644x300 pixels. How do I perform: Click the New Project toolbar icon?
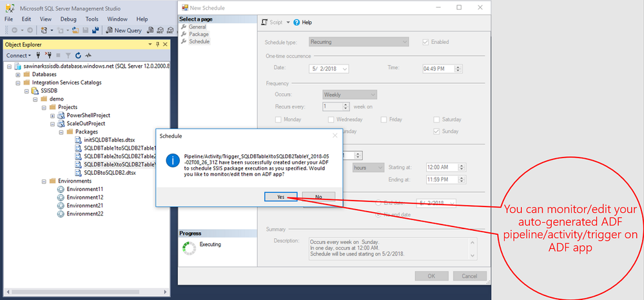(x=44, y=30)
